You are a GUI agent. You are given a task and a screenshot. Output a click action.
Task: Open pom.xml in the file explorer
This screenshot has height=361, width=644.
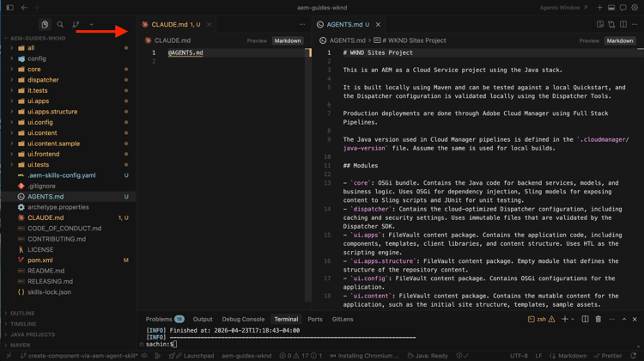coord(39,260)
